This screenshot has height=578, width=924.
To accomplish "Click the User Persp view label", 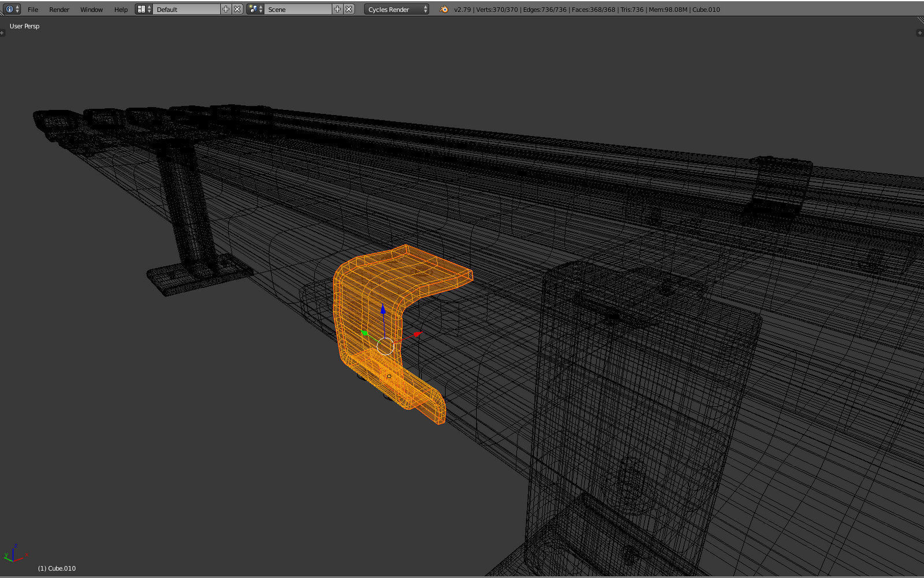I will click(x=24, y=26).
